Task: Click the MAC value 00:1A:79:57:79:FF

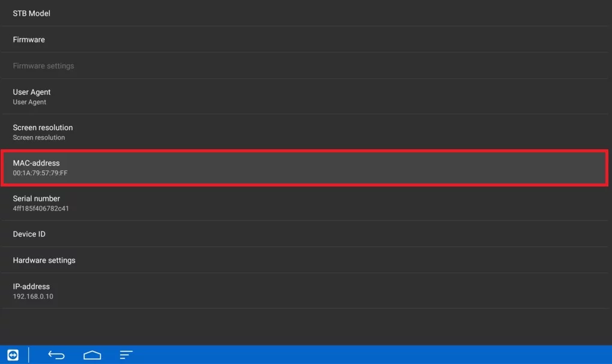Action: [40, 173]
